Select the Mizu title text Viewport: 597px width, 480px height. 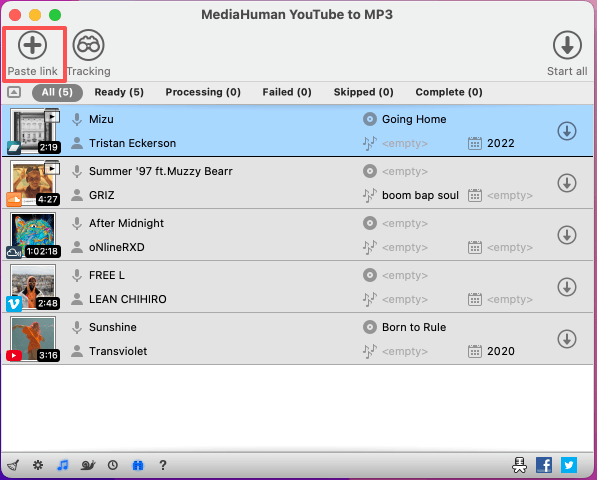101,120
